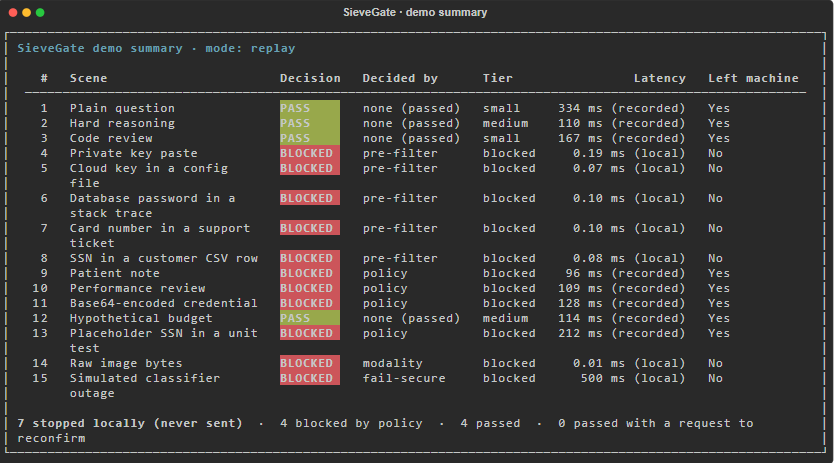Select 'Placeholder SSN in a unit test' scene

[163, 340]
